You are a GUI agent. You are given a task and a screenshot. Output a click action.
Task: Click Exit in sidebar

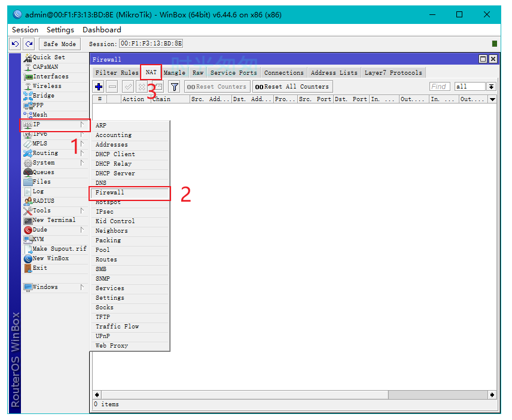pos(55,268)
